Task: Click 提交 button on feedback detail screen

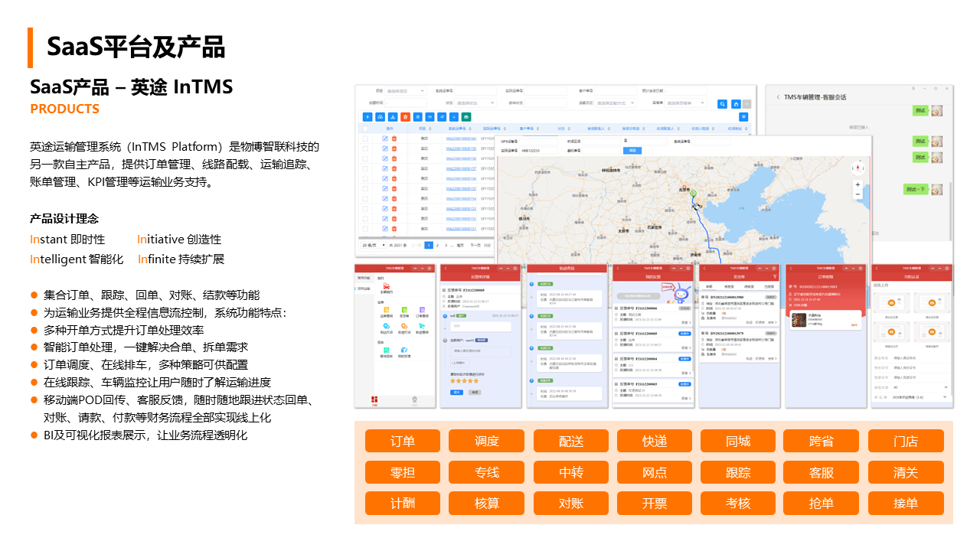Action: click(x=456, y=392)
